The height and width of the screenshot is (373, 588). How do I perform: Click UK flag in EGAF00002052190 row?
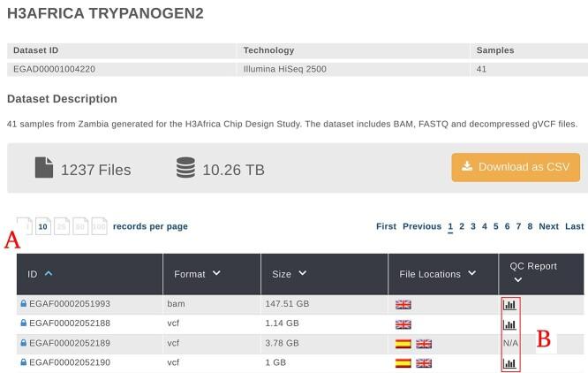[x=424, y=363]
